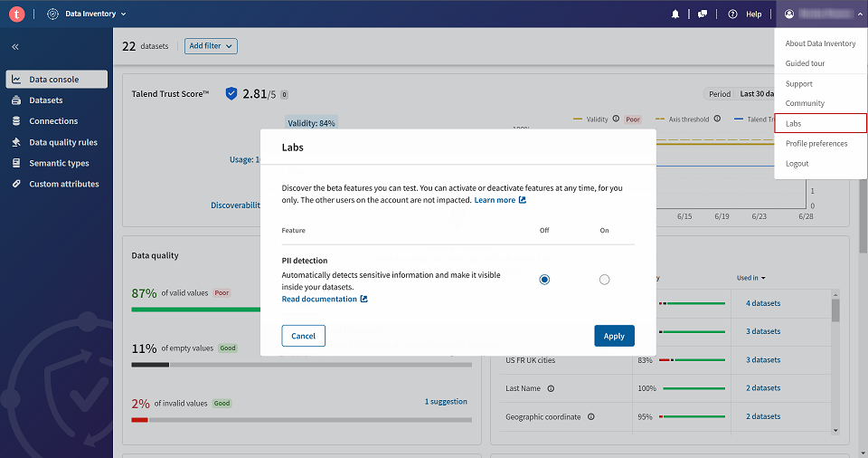Screen dimensions: 868x458
Task: Collapse the user menu arrow
Action: pos(860,14)
